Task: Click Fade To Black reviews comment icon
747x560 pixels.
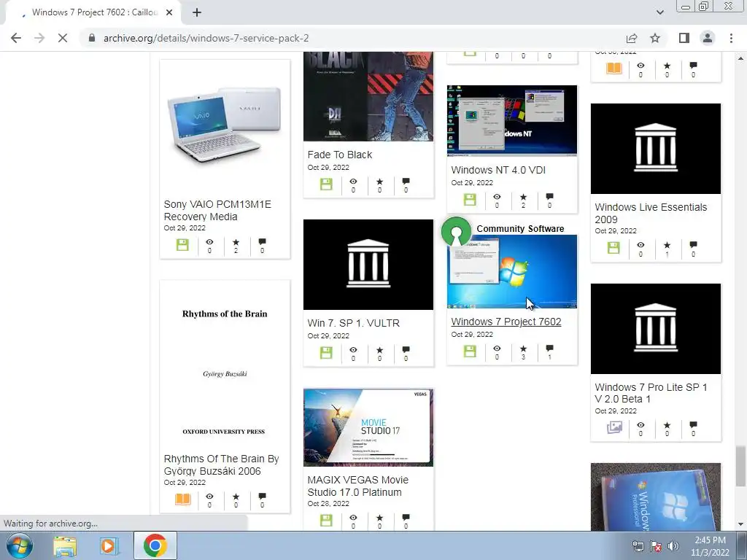Action: 406,181
